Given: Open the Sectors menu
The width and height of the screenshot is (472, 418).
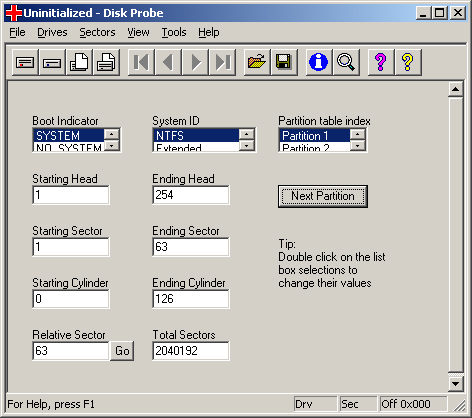Looking at the screenshot, I should [97, 32].
